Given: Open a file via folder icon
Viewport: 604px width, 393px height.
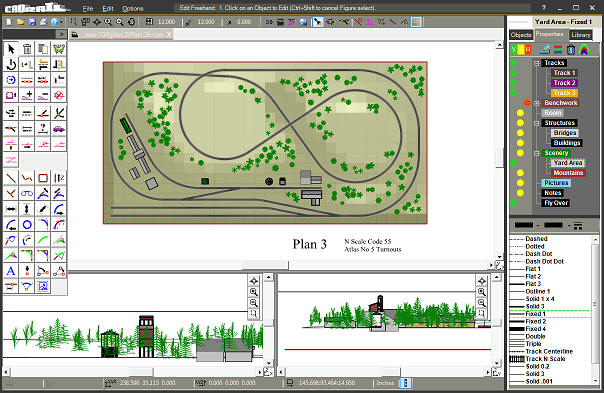Looking at the screenshot, I should click(x=20, y=22).
